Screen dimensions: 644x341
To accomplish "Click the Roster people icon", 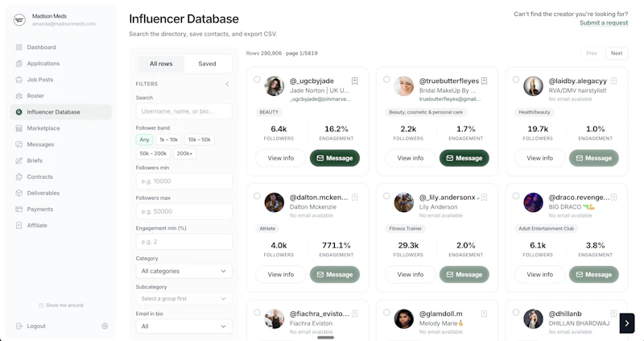I will [19, 96].
